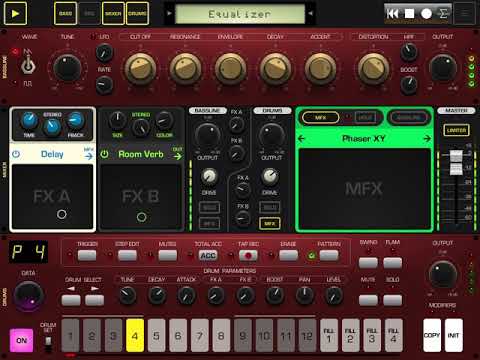Image resolution: width=480 pixels, height=360 pixels.
Task: Click the MASTER volume fader handle
Action: click(x=456, y=162)
